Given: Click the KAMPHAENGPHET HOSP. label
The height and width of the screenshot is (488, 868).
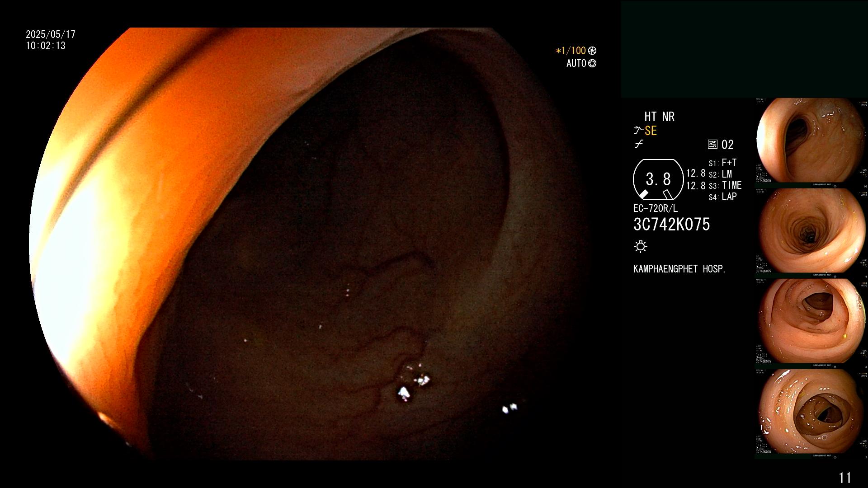Looking at the screenshot, I should pyautogui.click(x=679, y=269).
